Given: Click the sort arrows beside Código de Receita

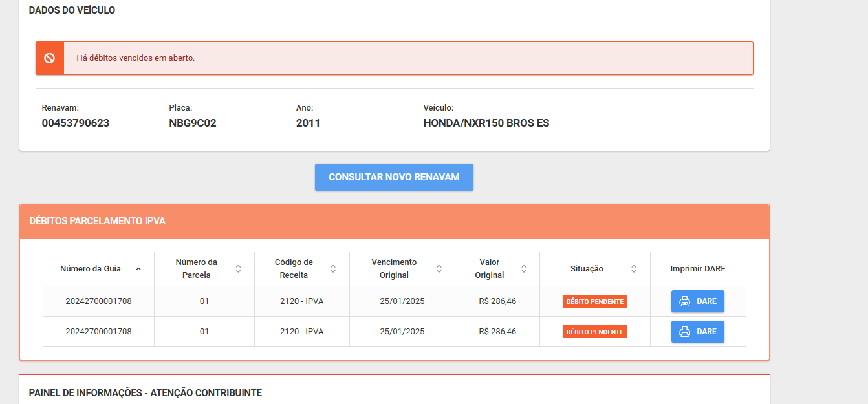Looking at the screenshot, I should [x=333, y=269].
